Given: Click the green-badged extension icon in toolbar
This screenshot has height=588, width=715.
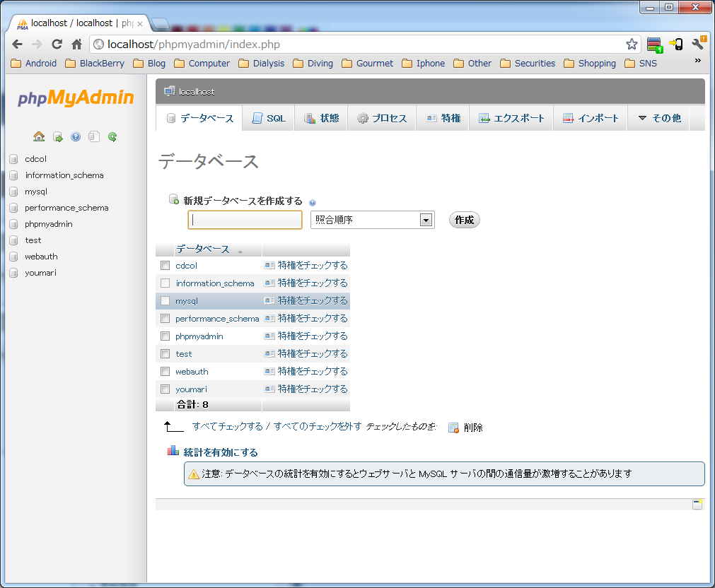Looking at the screenshot, I should pos(655,45).
